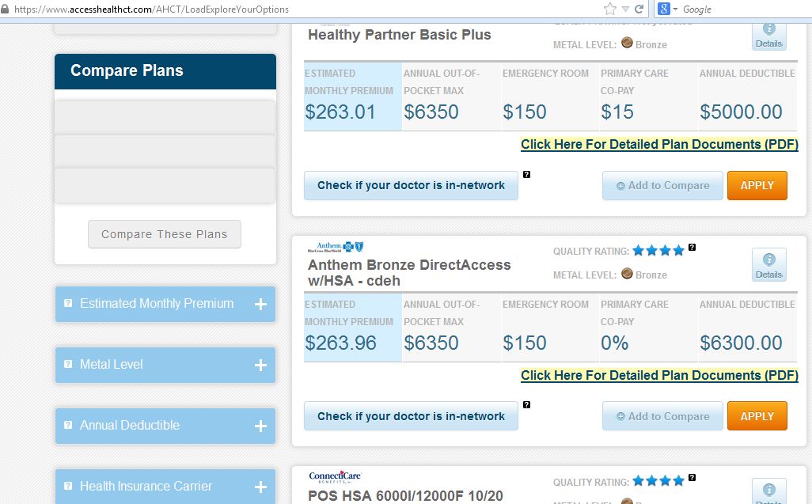
Task: Expand the Health Insurance Carrier filter
Action: click(x=260, y=487)
